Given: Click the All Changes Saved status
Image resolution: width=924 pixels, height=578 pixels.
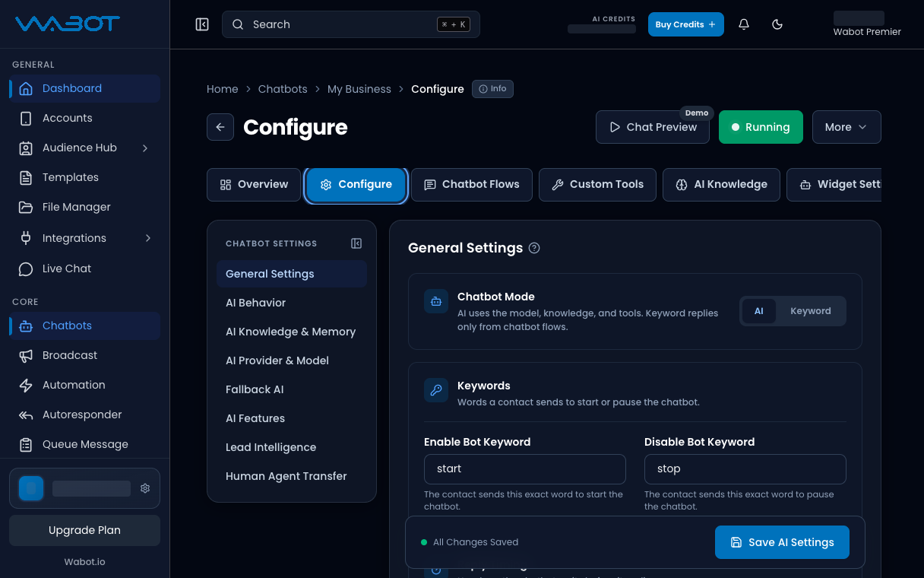Looking at the screenshot, I should pyautogui.click(x=470, y=542).
